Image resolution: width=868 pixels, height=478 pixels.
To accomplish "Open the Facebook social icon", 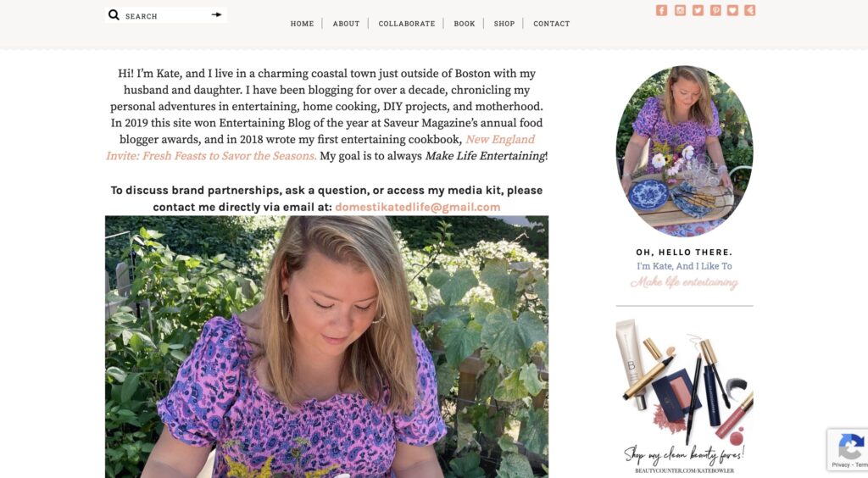I will (661, 10).
